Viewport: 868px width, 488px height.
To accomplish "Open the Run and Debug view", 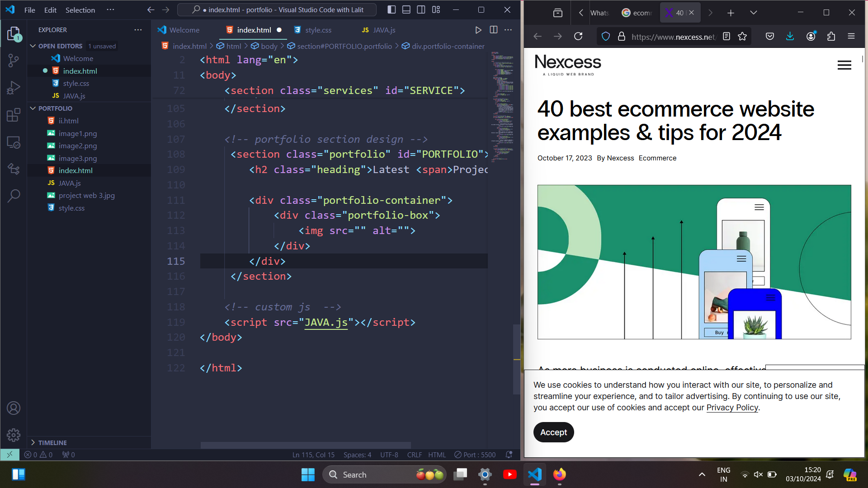I will coord(14,87).
